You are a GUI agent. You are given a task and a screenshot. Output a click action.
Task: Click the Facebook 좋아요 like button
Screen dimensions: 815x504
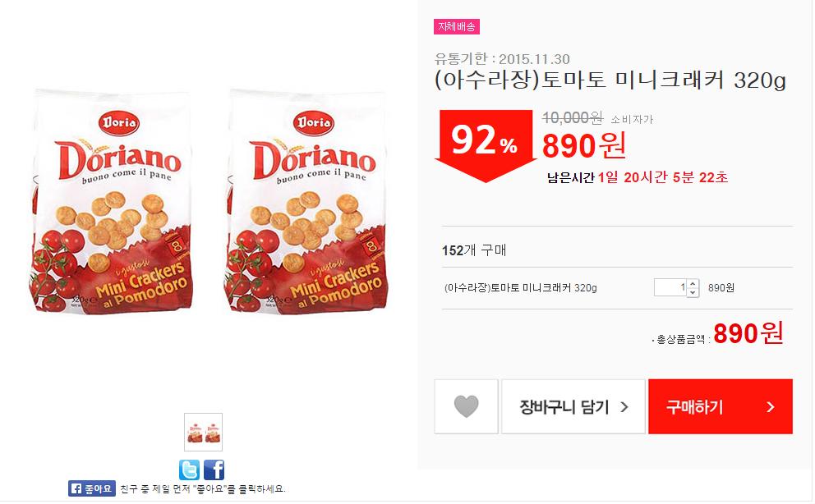point(92,488)
